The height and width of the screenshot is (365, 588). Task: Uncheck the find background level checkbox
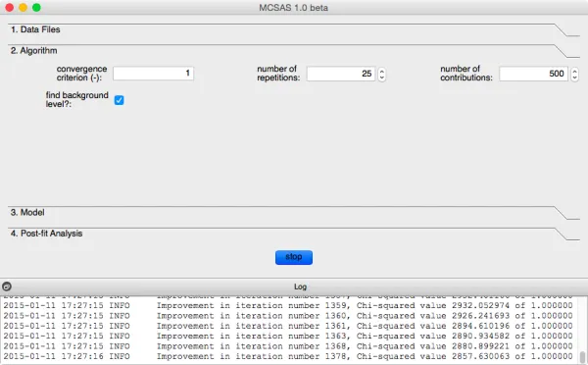(x=119, y=100)
